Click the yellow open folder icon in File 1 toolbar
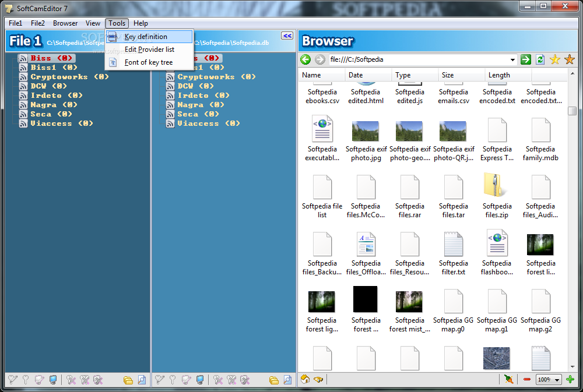The image size is (583, 392). [128, 380]
